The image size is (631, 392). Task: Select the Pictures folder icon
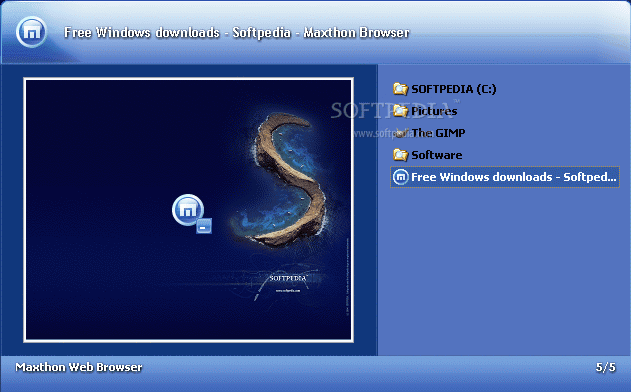click(400, 111)
